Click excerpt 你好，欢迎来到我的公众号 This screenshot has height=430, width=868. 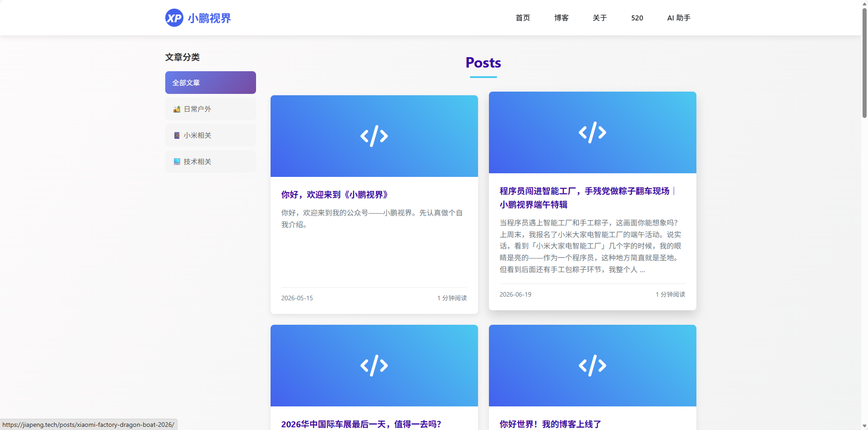coord(372,219)
